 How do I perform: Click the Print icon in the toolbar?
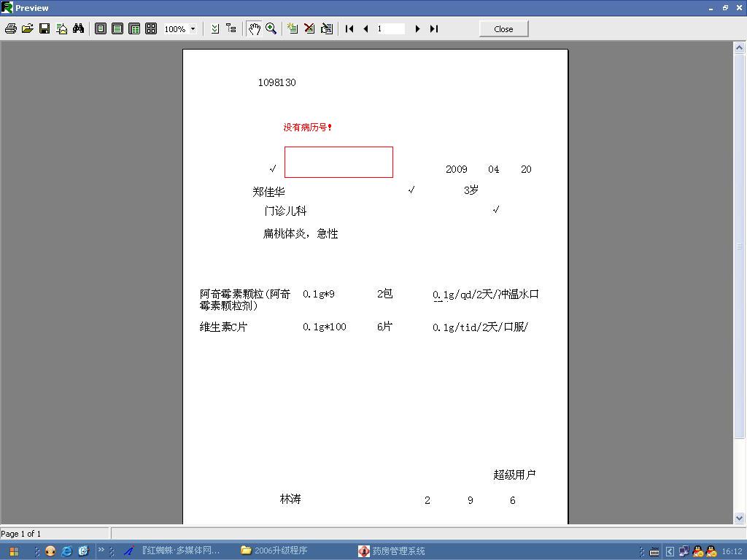[x=10, y=28]
